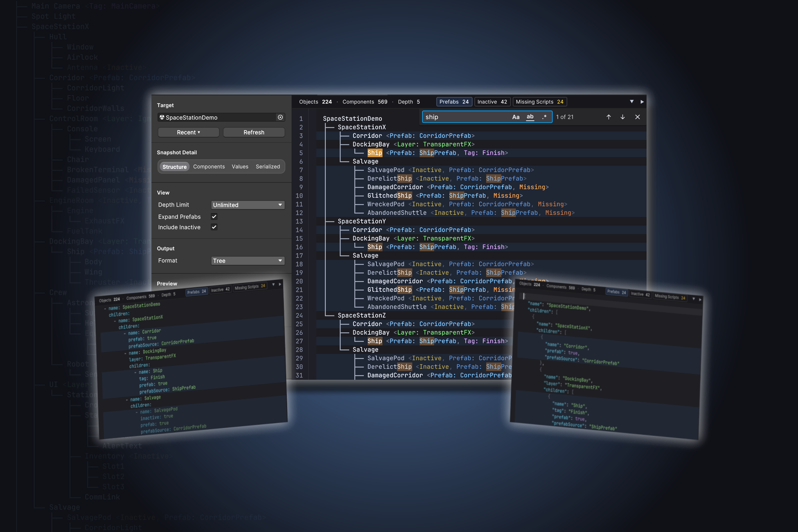Screen dimensions: 798x532
Task: Open the down-triangle menu in left YAML preview
Action: (273, 285)
